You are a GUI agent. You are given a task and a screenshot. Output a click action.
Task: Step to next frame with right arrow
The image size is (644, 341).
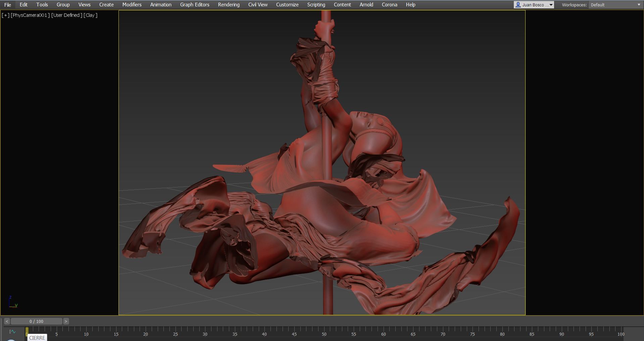[x=66, y=321]
